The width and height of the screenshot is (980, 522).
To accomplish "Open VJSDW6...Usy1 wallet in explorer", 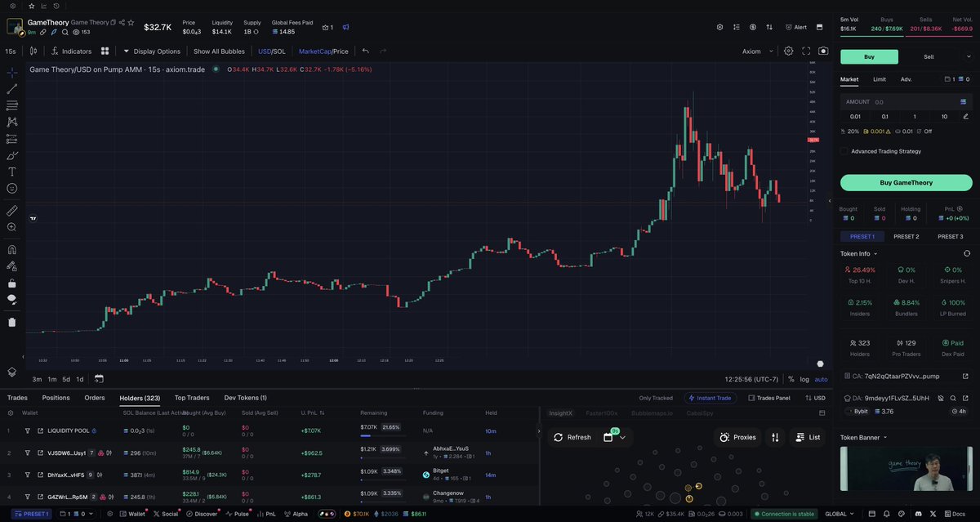I will [x=39, y=453].
